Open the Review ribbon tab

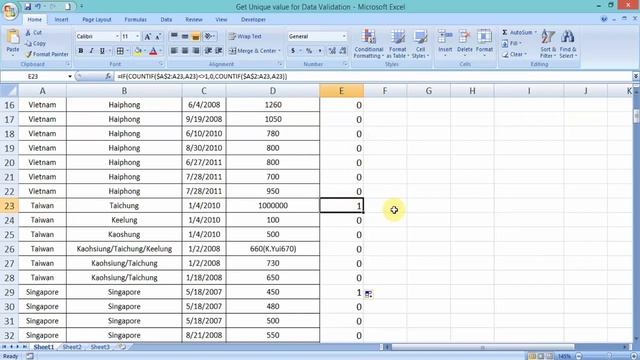194,19
